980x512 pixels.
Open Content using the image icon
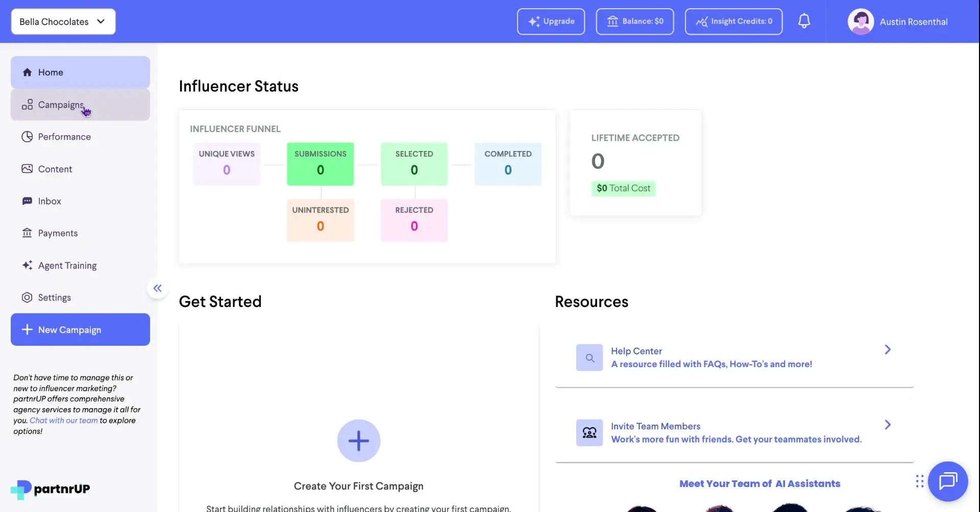[27, 168]
